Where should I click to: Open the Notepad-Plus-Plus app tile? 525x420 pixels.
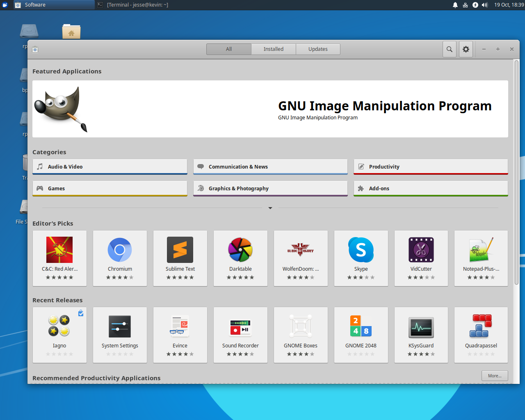pyautogui.click(x=481, y=258)
